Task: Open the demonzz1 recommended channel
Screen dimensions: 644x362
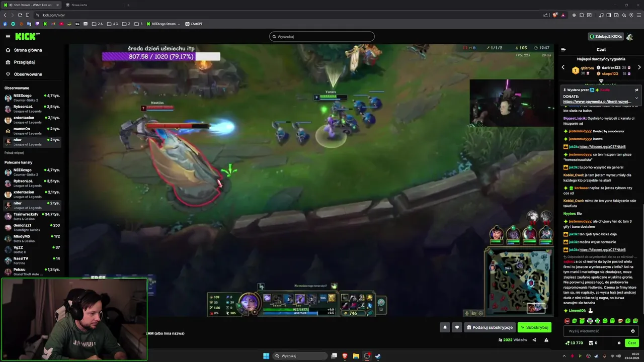Action: pyautogui.click(x=32, y=227)
